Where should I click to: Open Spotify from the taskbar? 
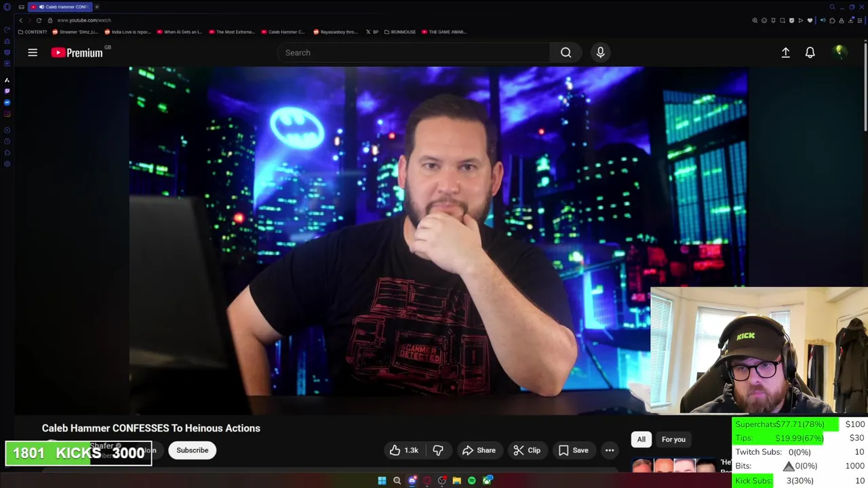coord(471,481)
